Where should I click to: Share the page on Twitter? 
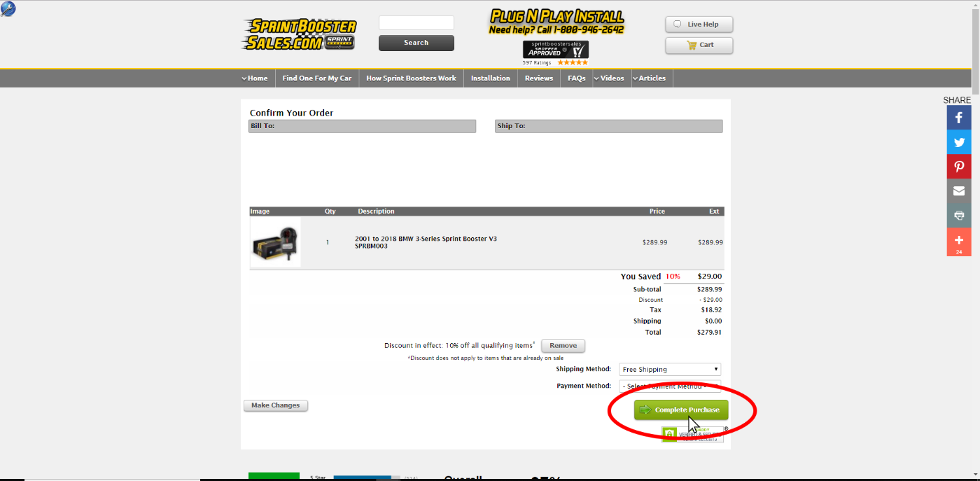959,142
